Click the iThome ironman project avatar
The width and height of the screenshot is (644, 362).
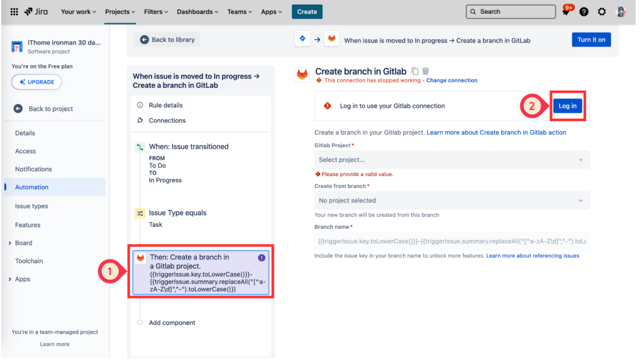17,47
